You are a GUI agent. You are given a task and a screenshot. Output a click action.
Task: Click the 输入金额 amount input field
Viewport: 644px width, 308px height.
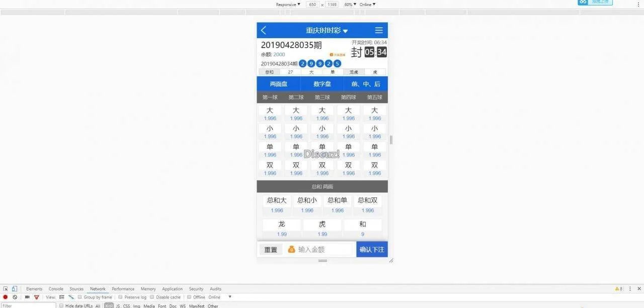pos(322,250)
